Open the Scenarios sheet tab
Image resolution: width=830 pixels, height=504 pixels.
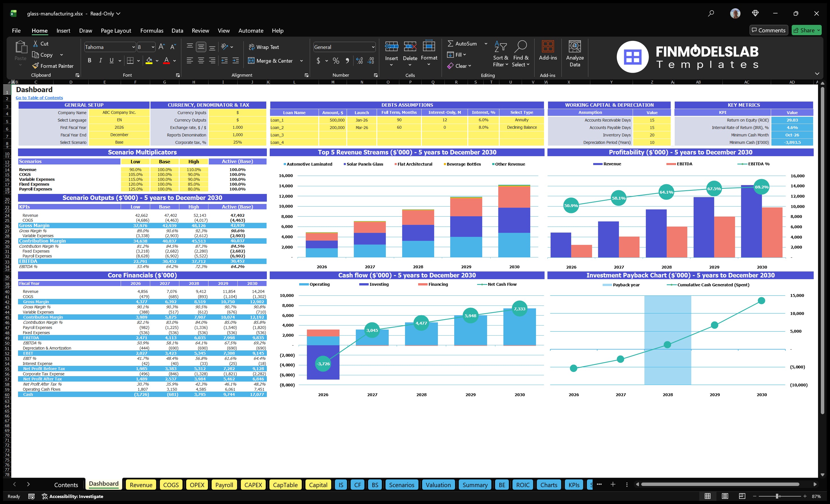click(x=402, y=485)
